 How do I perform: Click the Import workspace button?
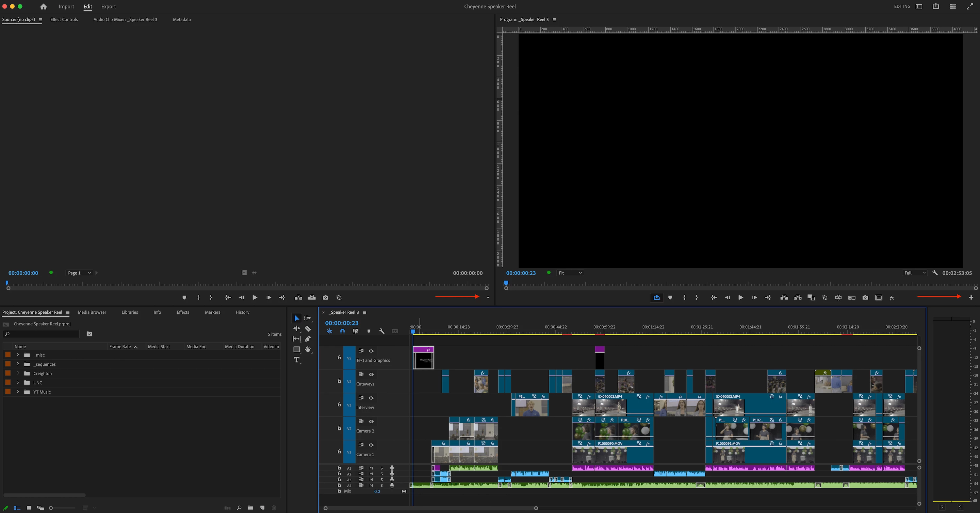click(66, 7)
